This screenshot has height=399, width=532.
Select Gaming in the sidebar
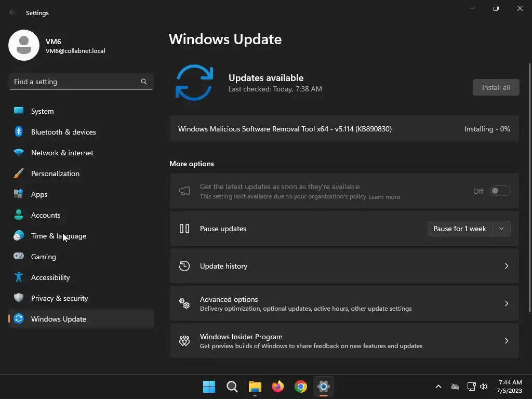[81, 256]
